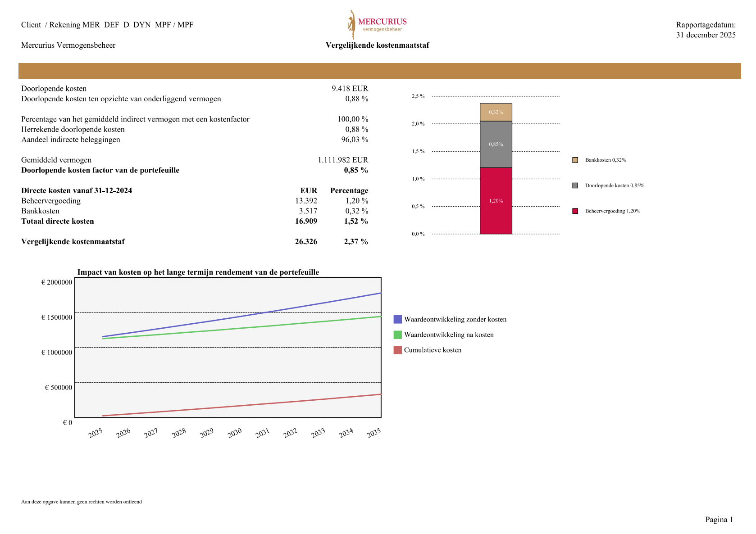Image resolution: width=756 pixels, height=534 pixels.
Task: Click the Beheervergoeding red legend swatch
Action: (x=575, y=211)
